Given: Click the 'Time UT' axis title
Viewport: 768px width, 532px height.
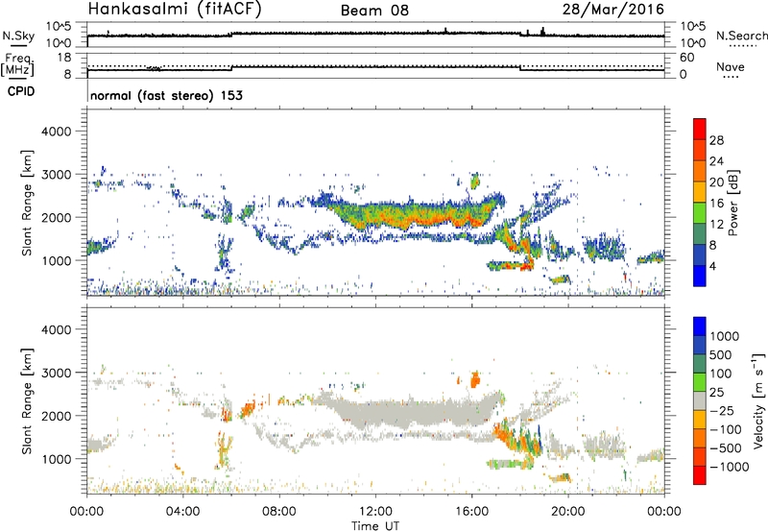Looking at the screenshot, I should pyautogui.click(x=375, y=526).
